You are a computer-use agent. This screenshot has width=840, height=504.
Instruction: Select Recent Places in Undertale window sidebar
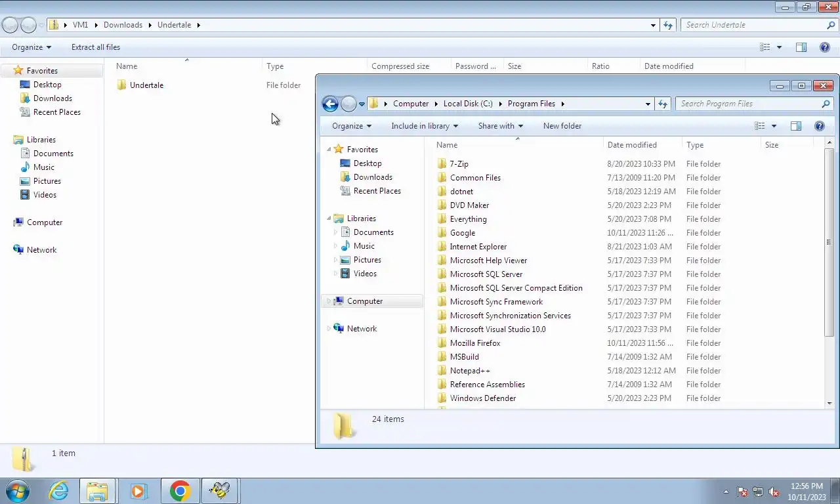click(57, 112)
